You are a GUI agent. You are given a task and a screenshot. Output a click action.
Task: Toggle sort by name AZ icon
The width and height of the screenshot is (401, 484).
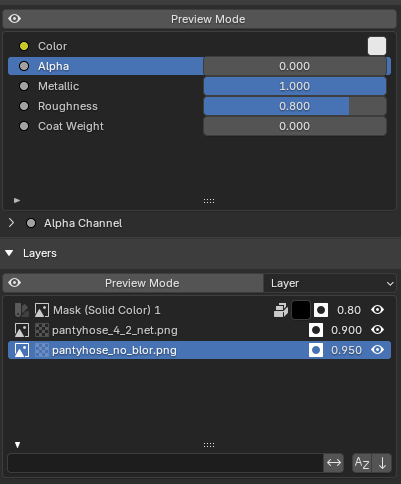coord(362,463)
